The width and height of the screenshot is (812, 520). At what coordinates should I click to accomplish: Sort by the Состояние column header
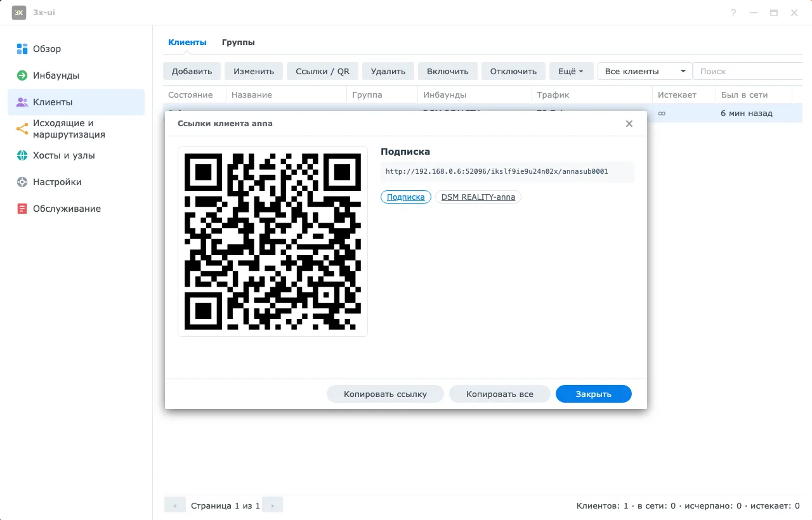pyautogui.click(x=194, y=94)
